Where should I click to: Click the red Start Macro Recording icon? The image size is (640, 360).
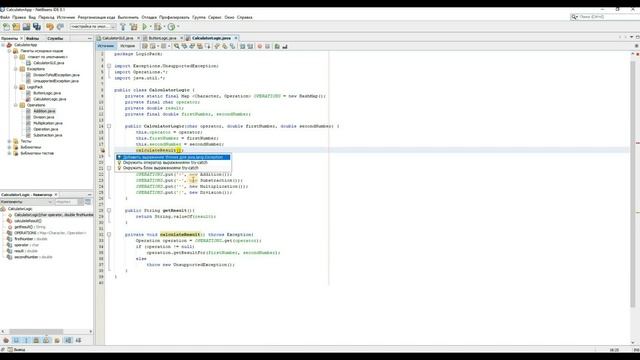(x=260, y=47)
